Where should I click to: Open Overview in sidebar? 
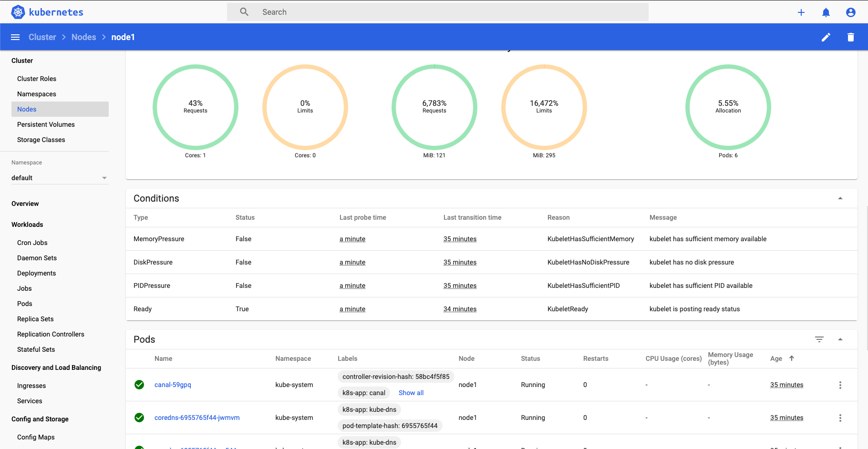coord(25,204)
